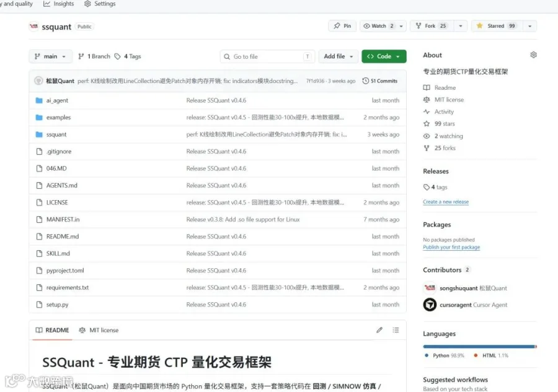
Task: Focus the Go to file search field
Action: point(267,56)
